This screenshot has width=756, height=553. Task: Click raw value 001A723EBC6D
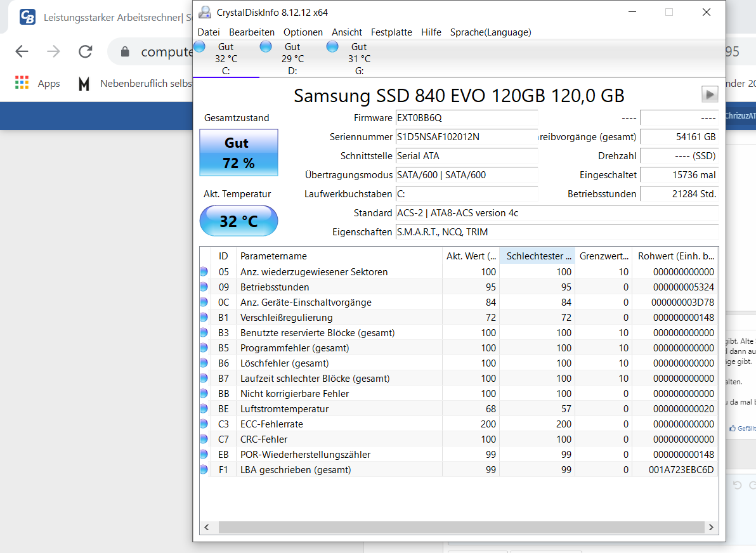[x=681, y=469]
